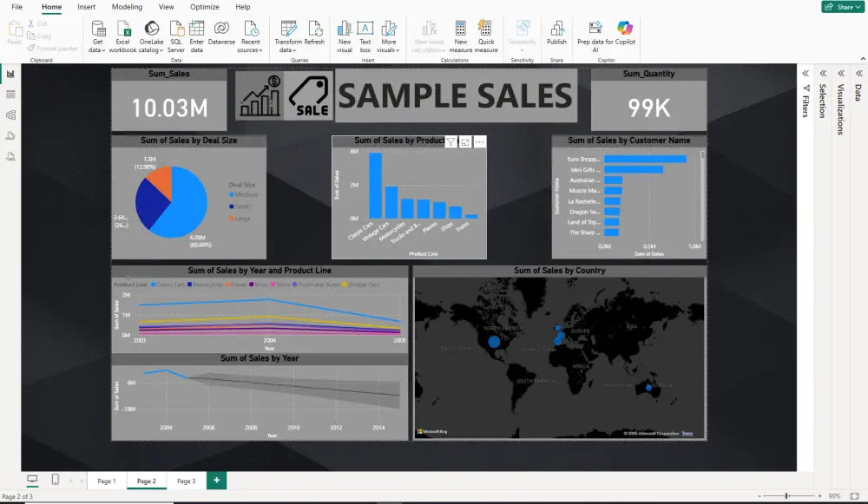Expand the Visualizations pane
868x504 pixels.
840,74
